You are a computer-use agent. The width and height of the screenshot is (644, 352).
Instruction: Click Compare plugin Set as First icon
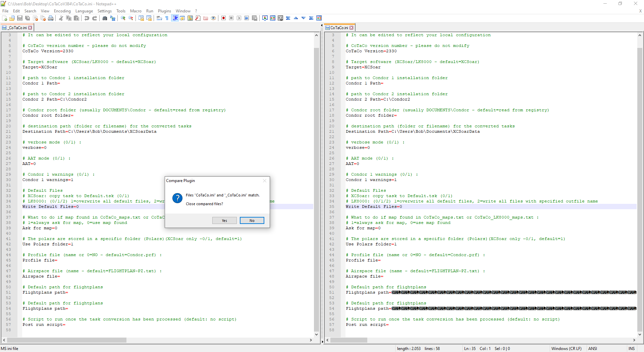(265, 18)
